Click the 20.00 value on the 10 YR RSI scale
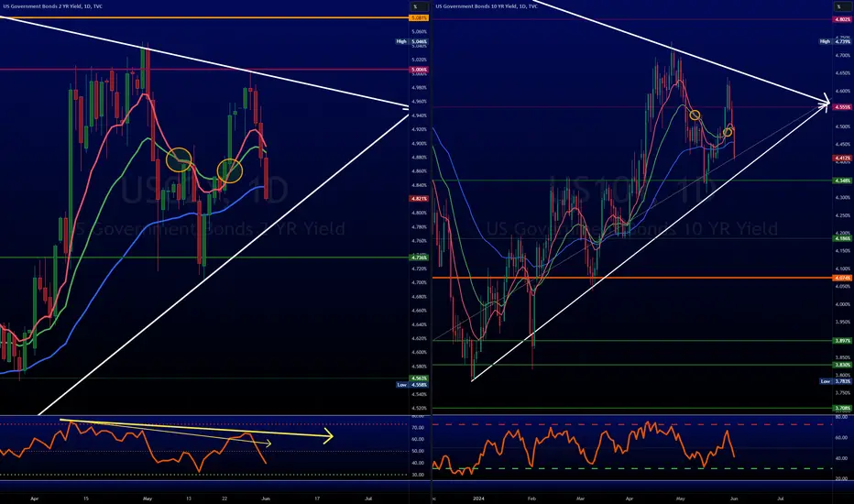Viewport: 854px width, 504px height. pyautogui.click(x=841, y=478)
